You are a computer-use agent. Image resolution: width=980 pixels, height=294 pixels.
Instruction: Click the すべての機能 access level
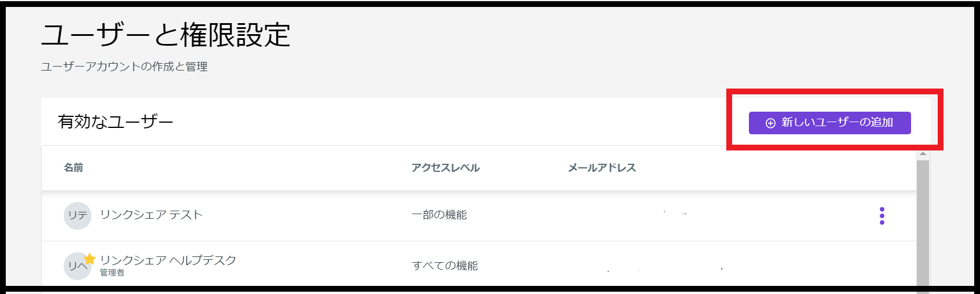point(445,266)
